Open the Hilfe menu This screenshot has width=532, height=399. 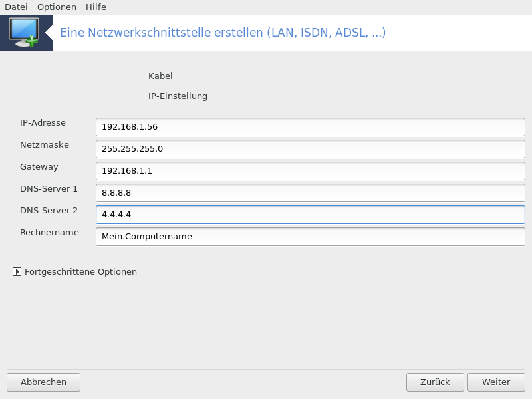click(x=96, y=7)
